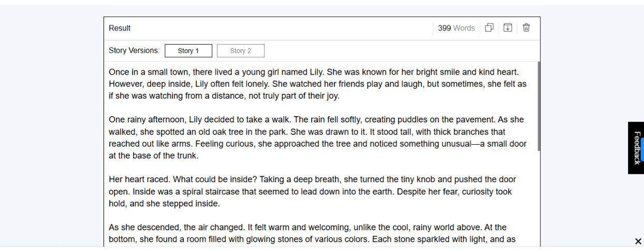Place cursor in the 'As she descended' paragraph
Screen dimensions: 644x251
tap(312, 233)
